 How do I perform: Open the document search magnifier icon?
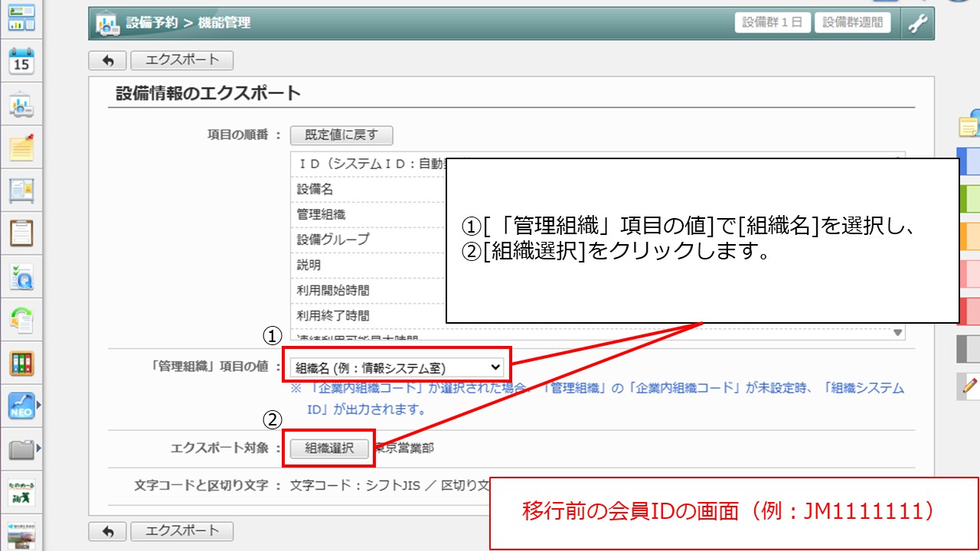(21, 277)
